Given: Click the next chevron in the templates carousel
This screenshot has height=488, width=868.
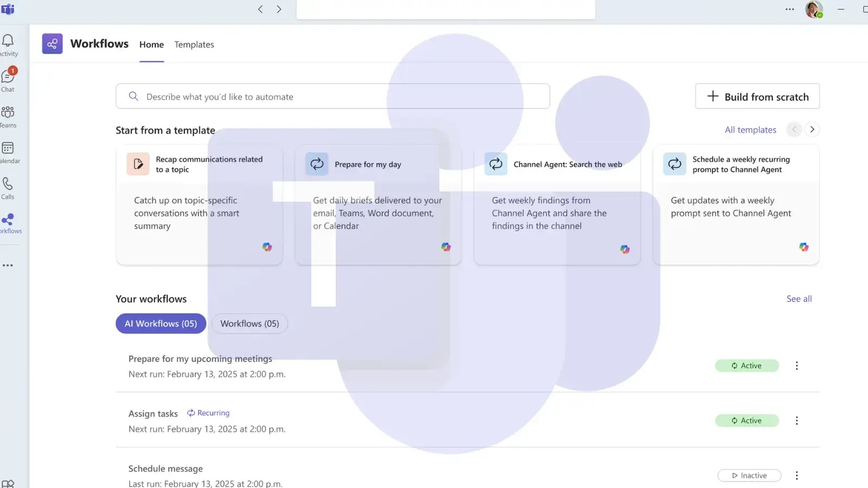Looking at the screenshot, I should pyautogui.click(x=812, y=130).
